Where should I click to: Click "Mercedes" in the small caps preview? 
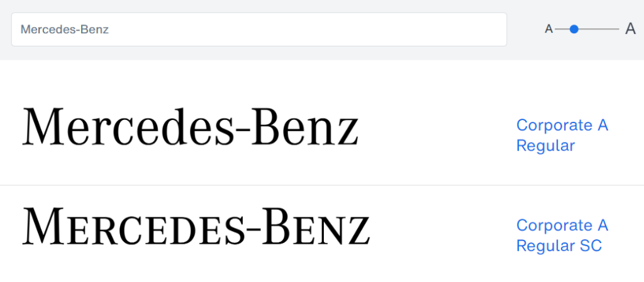[129, 227]
